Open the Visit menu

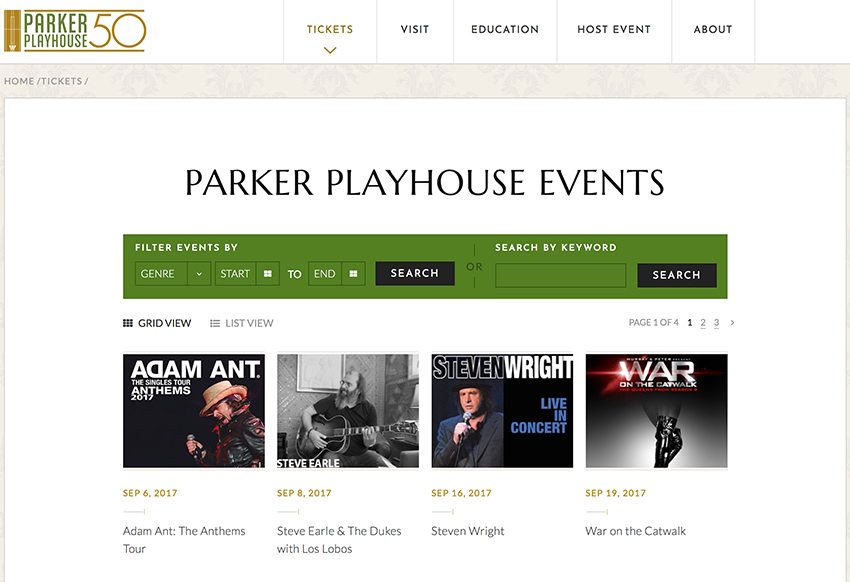[x=415, y=30]
